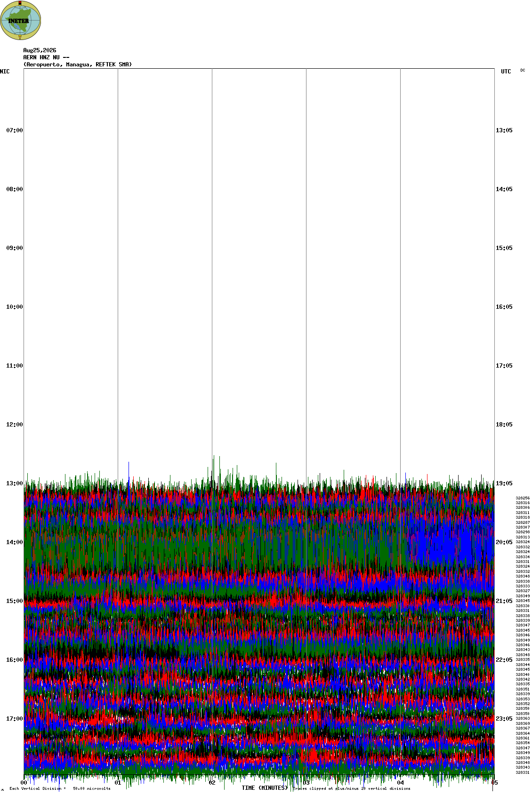Click DC offset value 328298

[523, 532]
